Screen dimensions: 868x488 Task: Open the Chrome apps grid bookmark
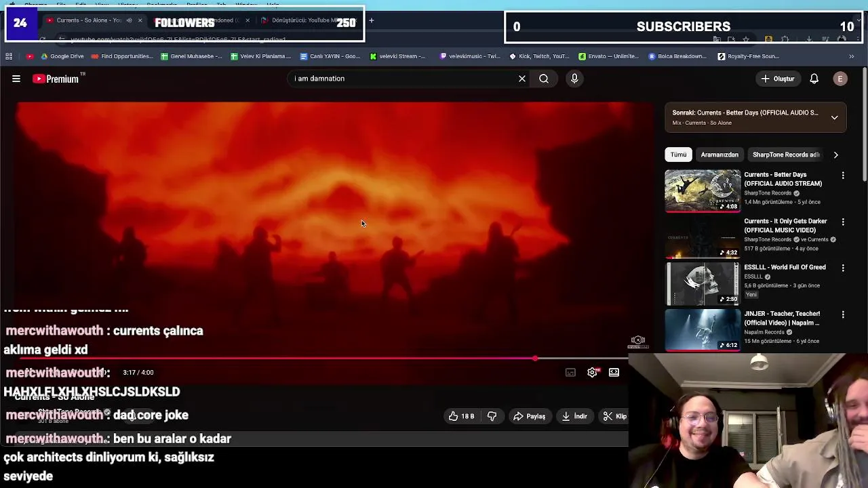[9, 56]
